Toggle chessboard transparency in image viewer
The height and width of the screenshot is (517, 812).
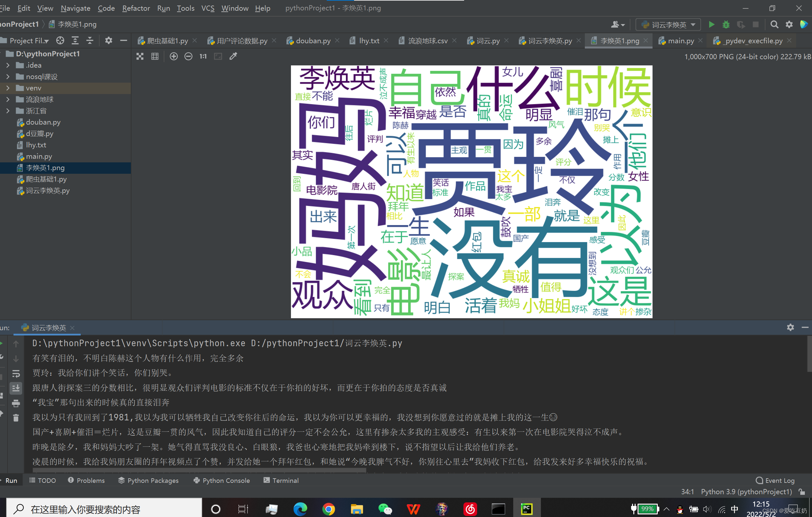tap(140, 56)
